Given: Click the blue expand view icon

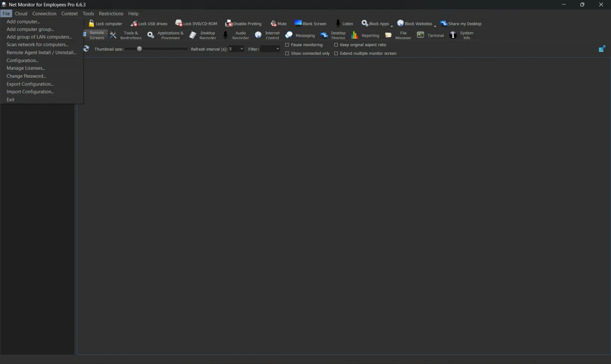Looking at the screenshot, I should tap(602, 49).
